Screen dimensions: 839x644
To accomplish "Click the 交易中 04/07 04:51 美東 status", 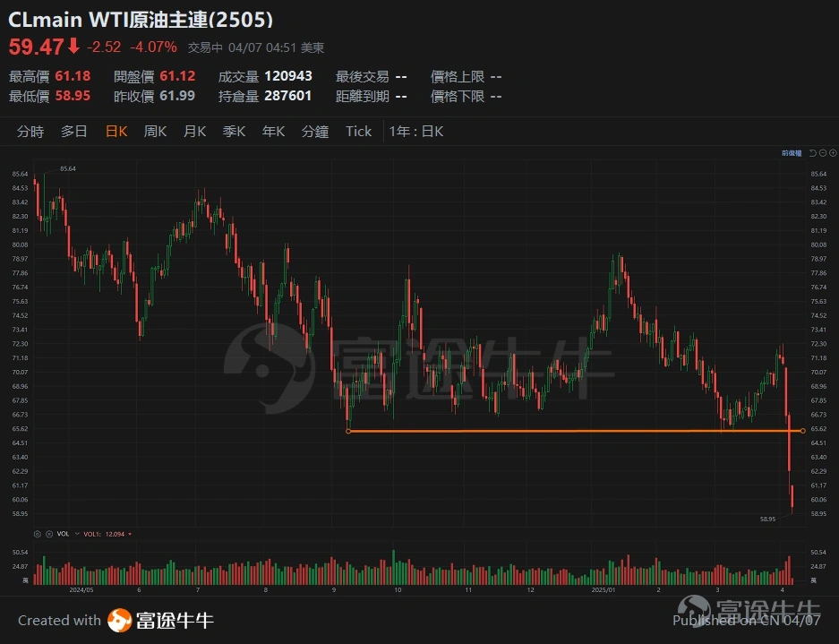I will pyautogui.click(x=256, y=47).
